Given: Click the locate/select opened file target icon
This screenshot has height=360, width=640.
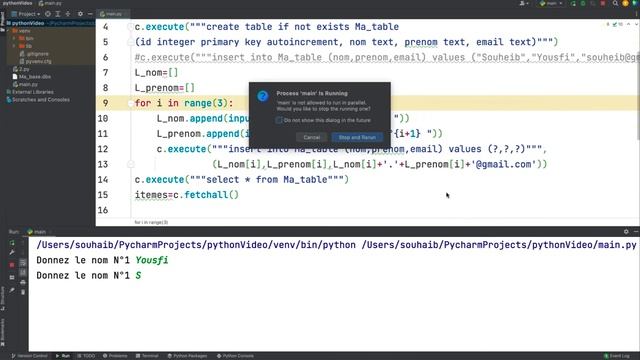Looking at the screenshot, I should click(x=48, y=14).
